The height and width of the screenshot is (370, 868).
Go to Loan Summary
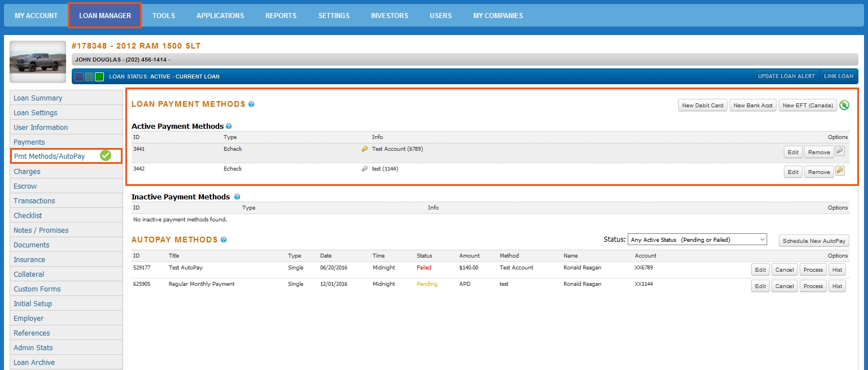[67, 98]
